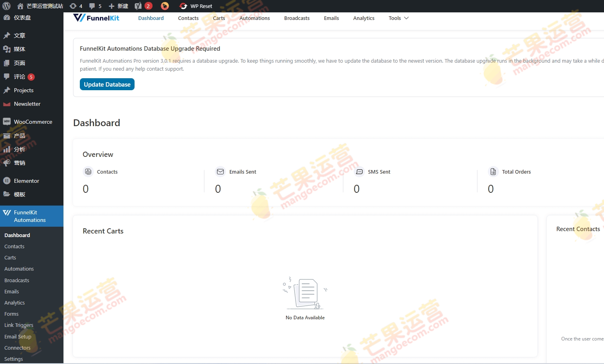Open Email Setup from the sidebar
This screenshot has height=364, width=604.
pos(18,336)
